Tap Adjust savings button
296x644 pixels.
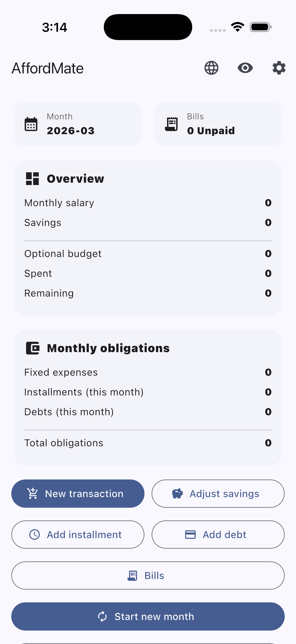(x=218, y=494)
